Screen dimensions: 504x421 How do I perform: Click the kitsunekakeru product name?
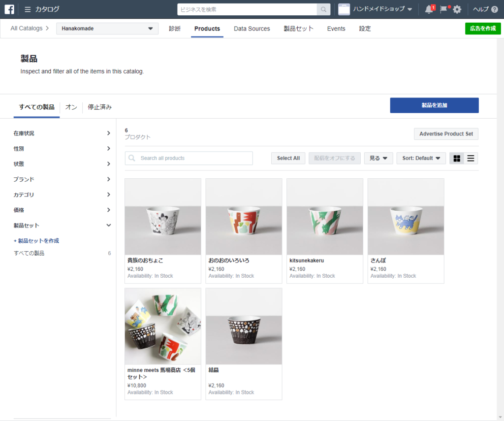[307, 260]
